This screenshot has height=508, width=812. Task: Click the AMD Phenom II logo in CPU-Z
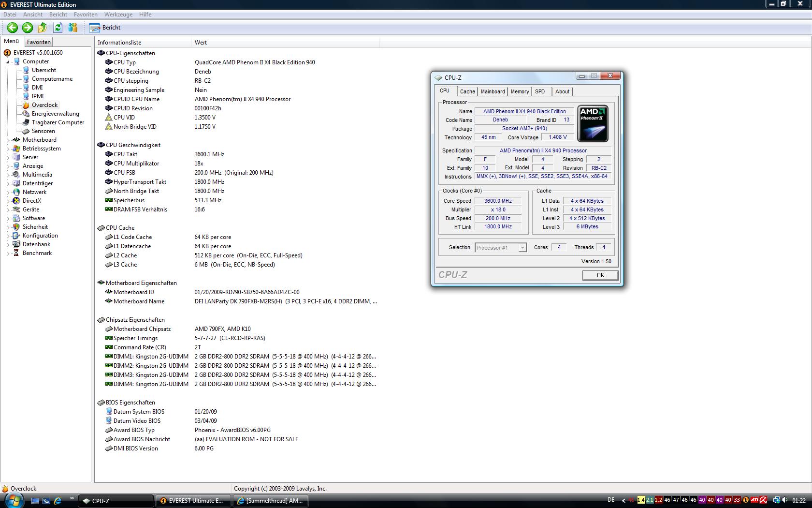593,124
